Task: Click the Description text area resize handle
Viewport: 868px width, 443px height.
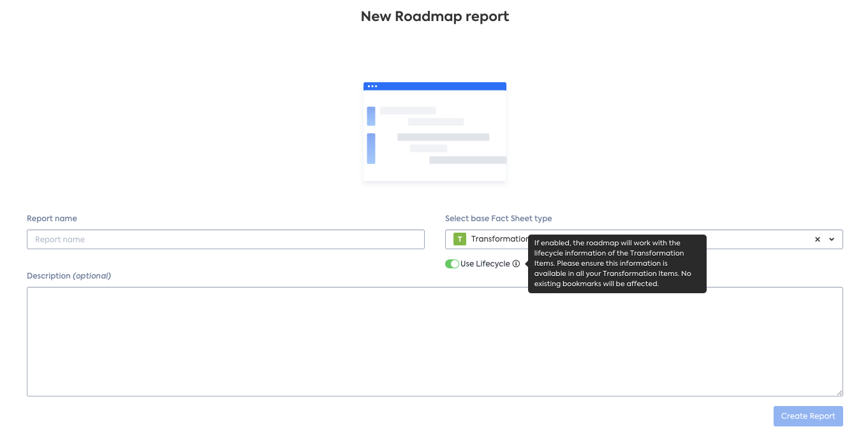Action: (x=839, y=393)
